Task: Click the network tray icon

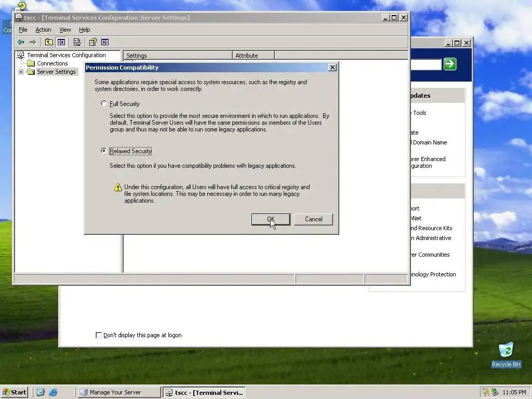Action: click(x=495, y=392)
